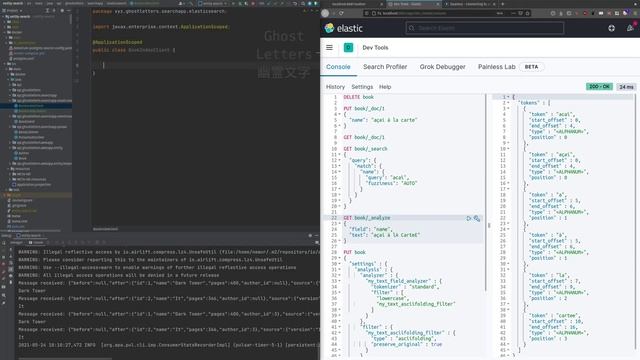
Task: Switch to Debugger tab in IntelliJ Debug panel
Action: pos(16,242)
